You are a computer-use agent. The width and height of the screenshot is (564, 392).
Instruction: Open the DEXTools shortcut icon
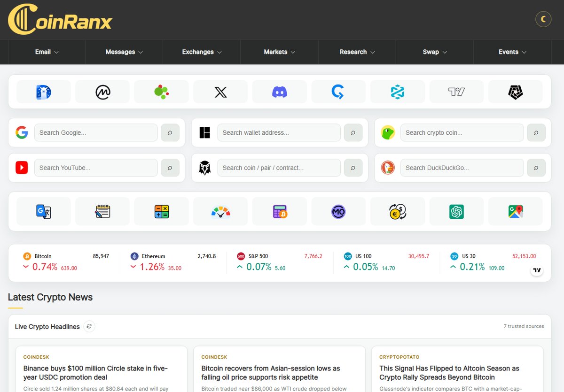point(398,92)
